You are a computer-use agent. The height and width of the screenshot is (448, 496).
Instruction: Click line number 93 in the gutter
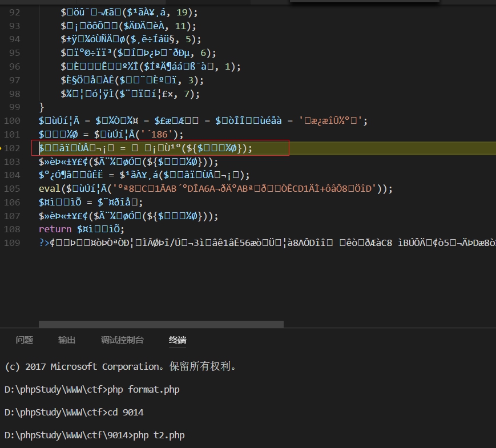click(14, 26)
